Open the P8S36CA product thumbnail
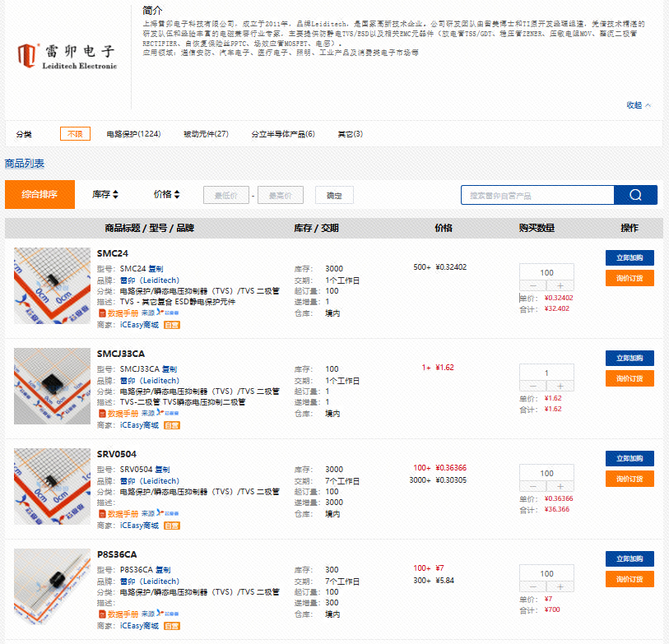The image size is (669, 644). 52,587
